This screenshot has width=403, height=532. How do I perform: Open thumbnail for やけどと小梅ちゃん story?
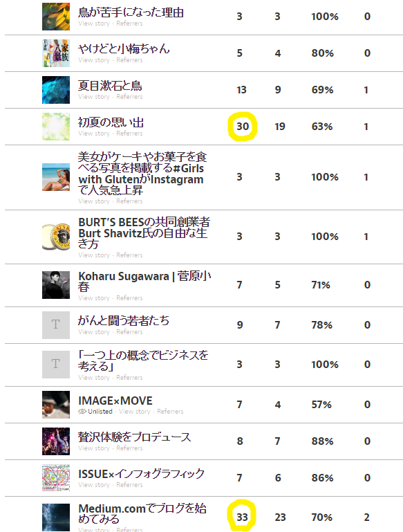coord(56,53)
